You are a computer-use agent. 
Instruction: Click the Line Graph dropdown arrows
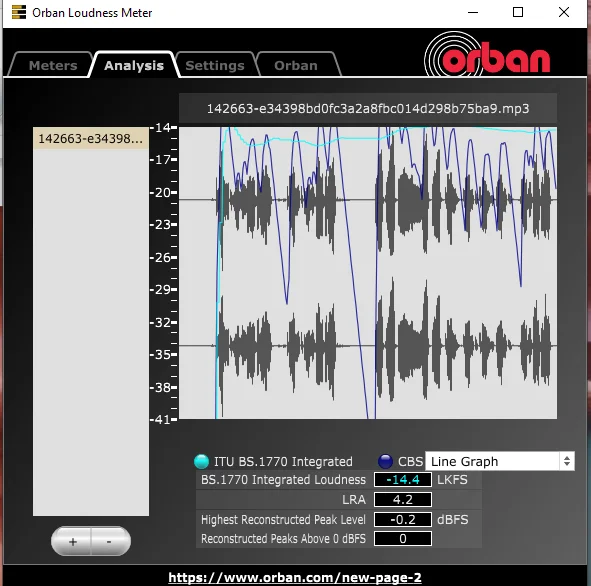pos(567,461)
